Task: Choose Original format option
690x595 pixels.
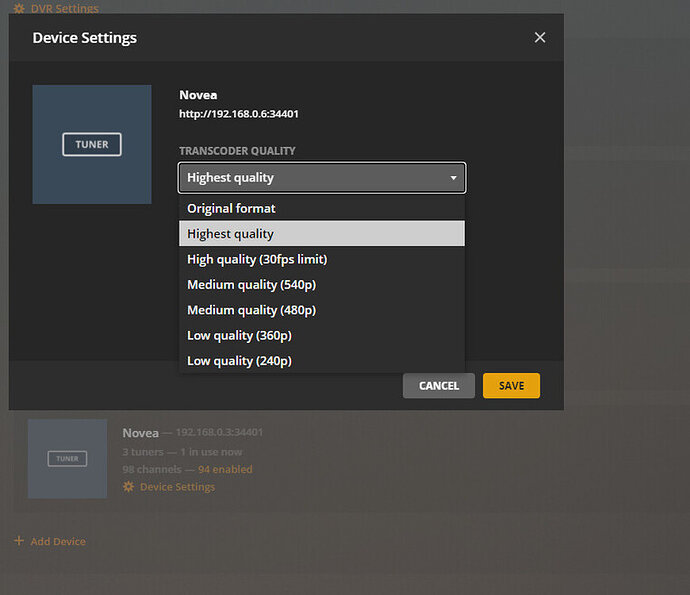Action: pyautogui.click(x=322, y=208)
